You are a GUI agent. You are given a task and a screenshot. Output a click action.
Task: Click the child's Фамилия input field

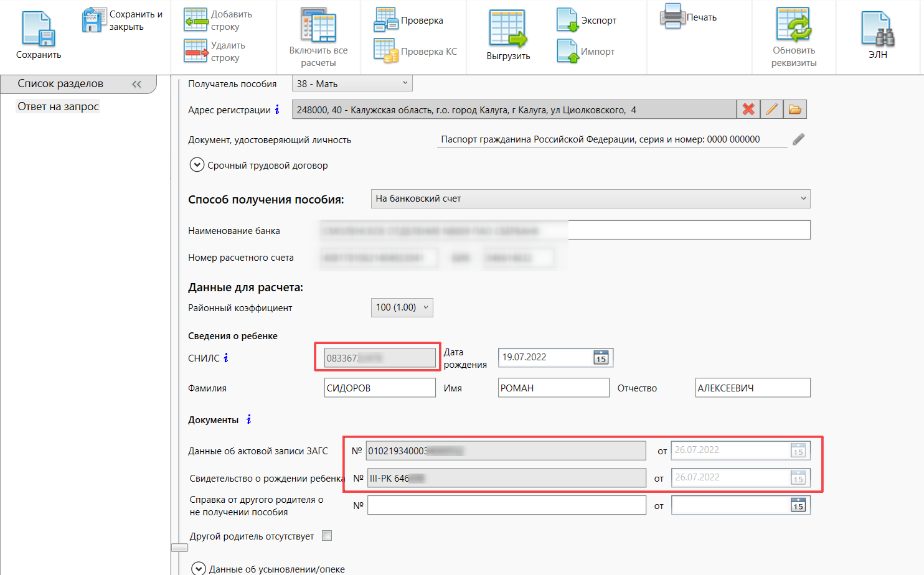click(379, 388)
